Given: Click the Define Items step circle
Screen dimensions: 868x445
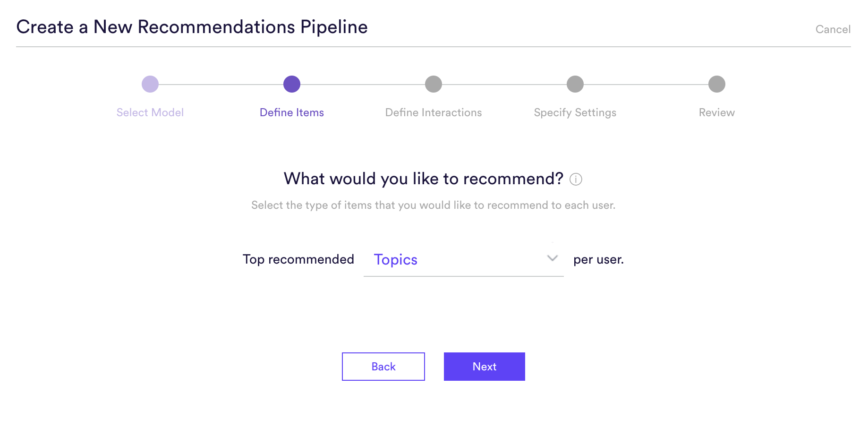Looking at the screenshot, I should point(292,84).
